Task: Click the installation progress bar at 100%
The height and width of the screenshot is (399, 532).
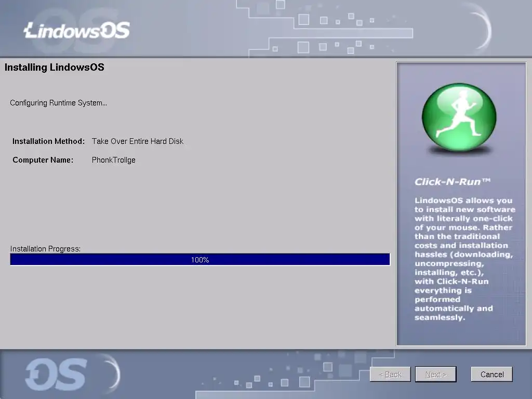Action: click(x=200, y=260)
